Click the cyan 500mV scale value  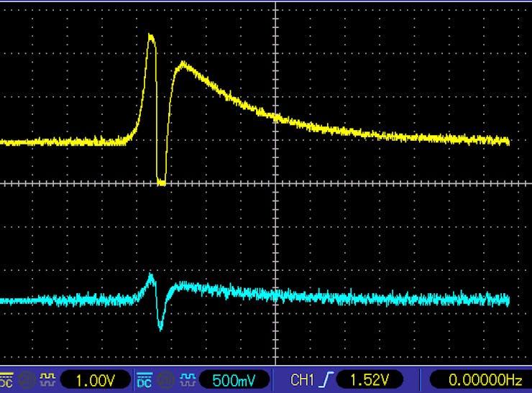(x=234, y=380)
